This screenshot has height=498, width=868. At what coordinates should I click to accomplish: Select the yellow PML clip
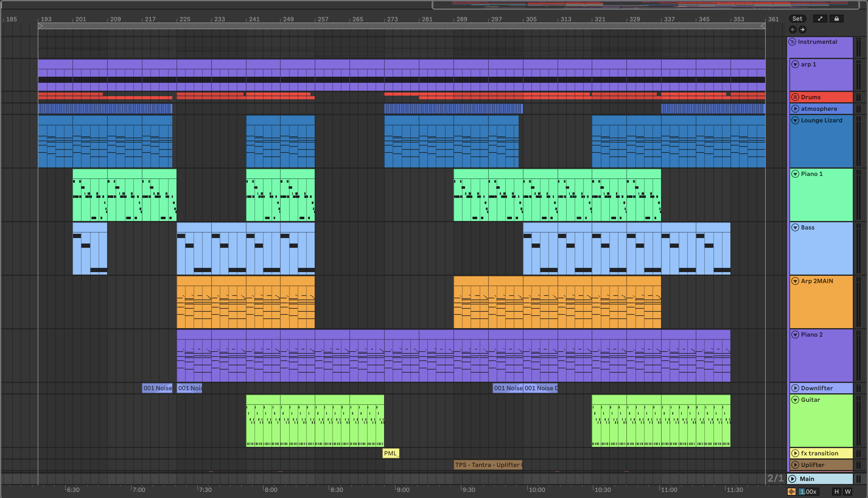coord(390,453)
